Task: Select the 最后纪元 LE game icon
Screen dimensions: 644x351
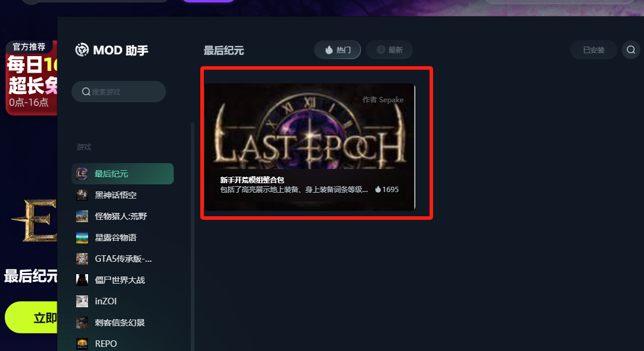Action: [82, 174]
